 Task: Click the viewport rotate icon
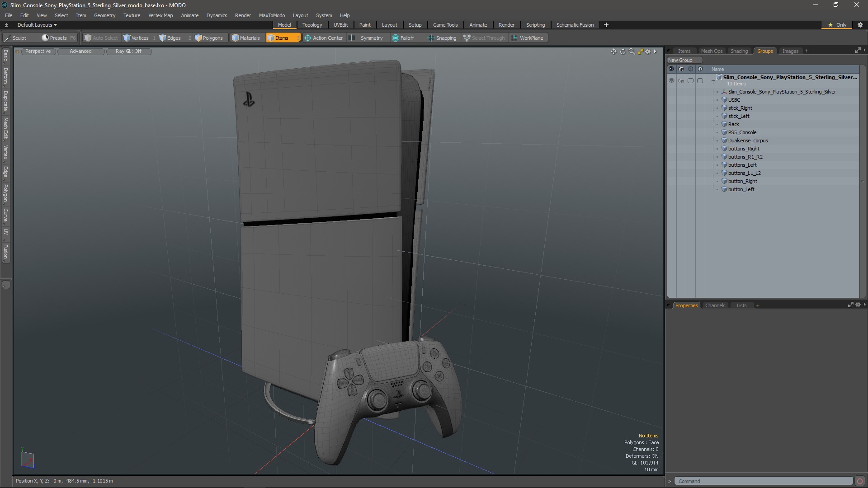(x=623, y=52)
